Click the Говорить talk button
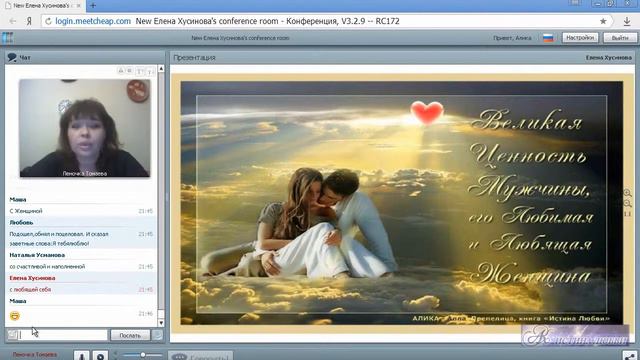640x360 pixels. (200, 356)
